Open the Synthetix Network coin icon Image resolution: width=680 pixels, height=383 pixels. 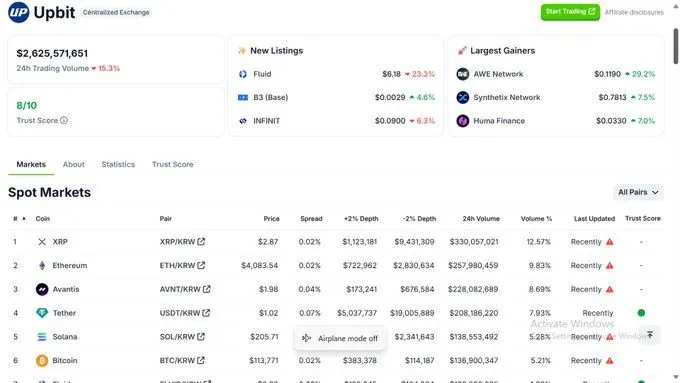click(463, 98)
